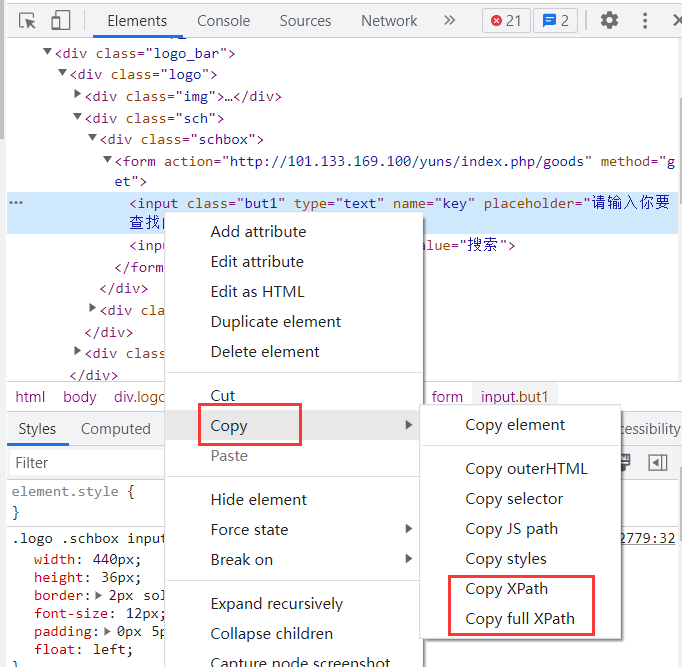Select Edit as HTML
The image size is (682, 667).
point(257,292)
